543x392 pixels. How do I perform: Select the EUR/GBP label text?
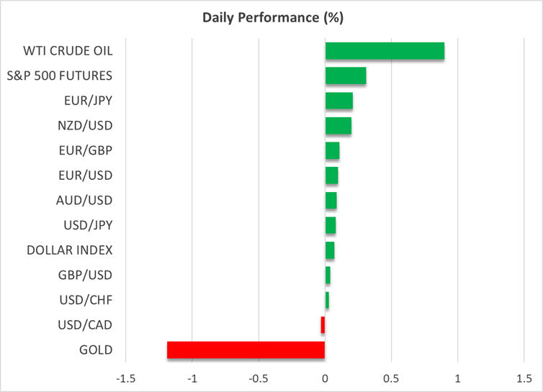coord(86,150)
